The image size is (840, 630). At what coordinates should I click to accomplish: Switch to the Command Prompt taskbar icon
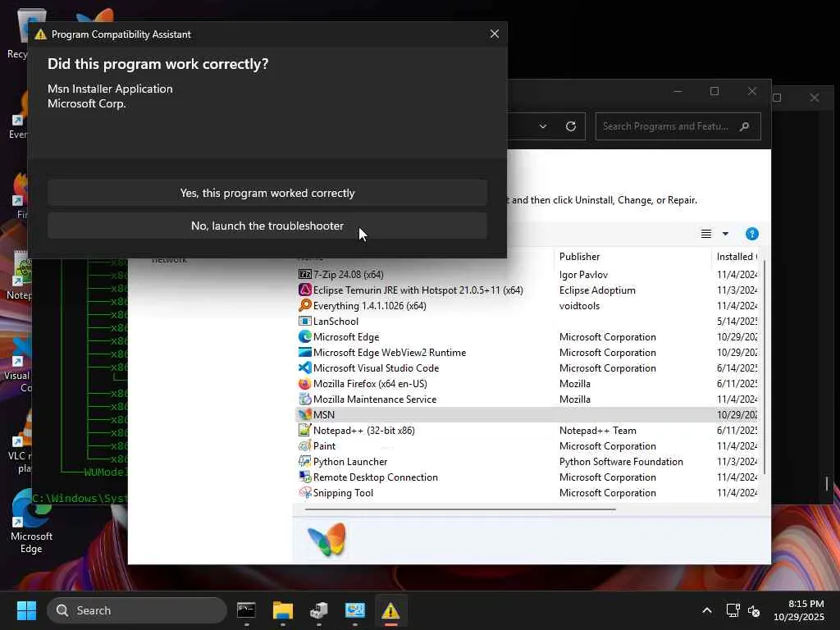246,610
